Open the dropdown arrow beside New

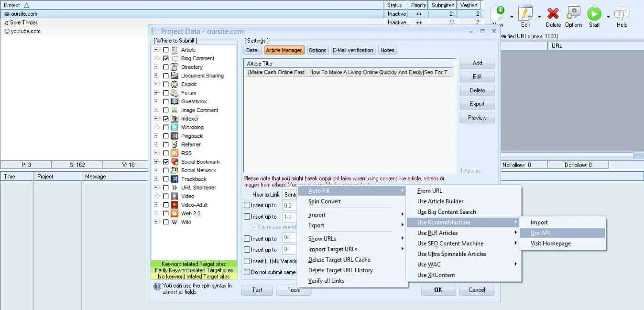tap(512, 16)
